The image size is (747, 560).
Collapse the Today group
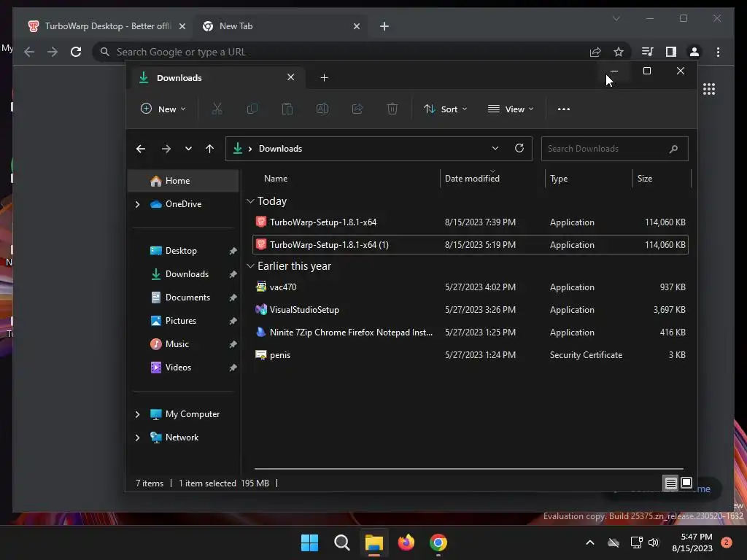tap(251, 201)
